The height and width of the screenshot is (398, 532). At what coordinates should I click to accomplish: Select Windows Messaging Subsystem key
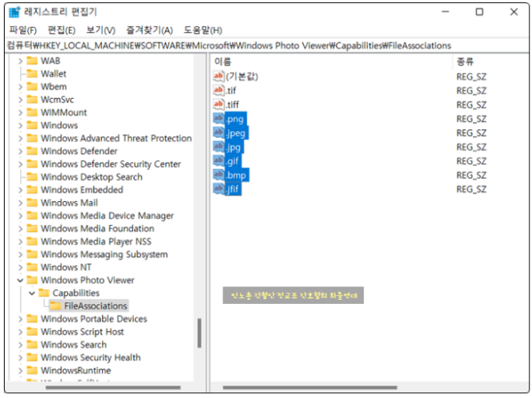104,254
